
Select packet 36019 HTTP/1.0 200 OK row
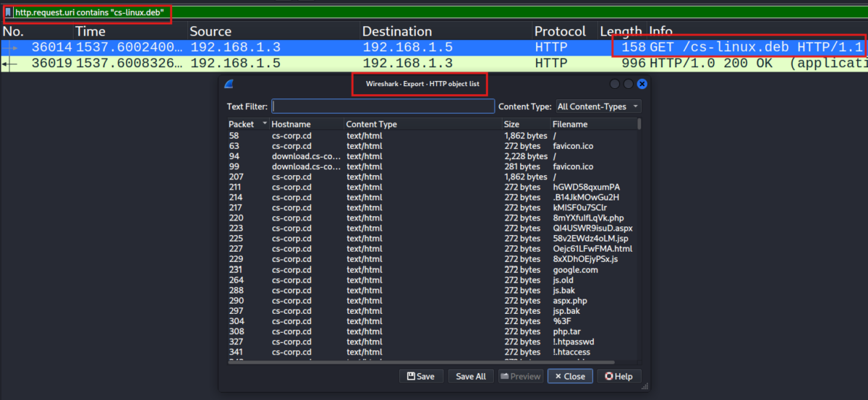tap(434, 64)
